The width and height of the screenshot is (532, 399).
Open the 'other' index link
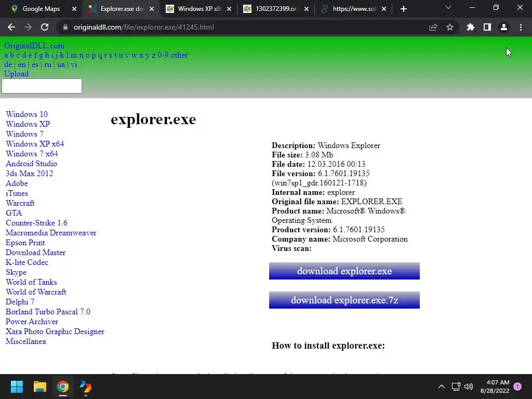point(179,55)
